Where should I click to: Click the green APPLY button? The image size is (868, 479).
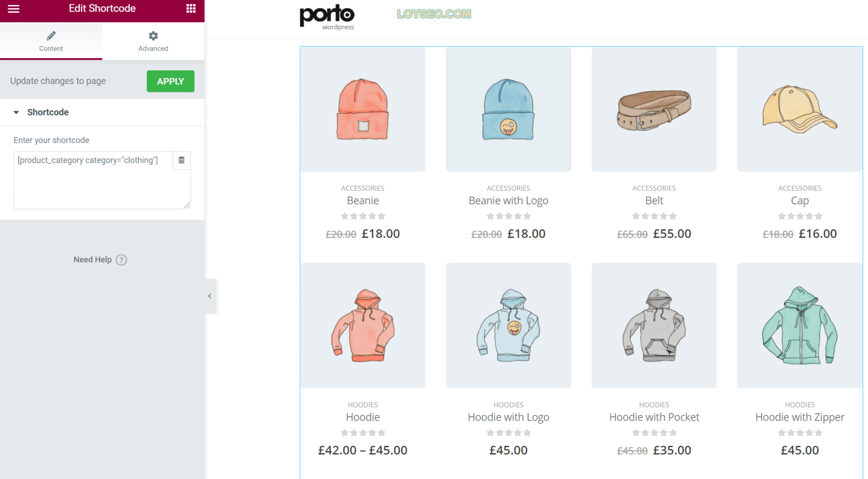click(170, 81)
